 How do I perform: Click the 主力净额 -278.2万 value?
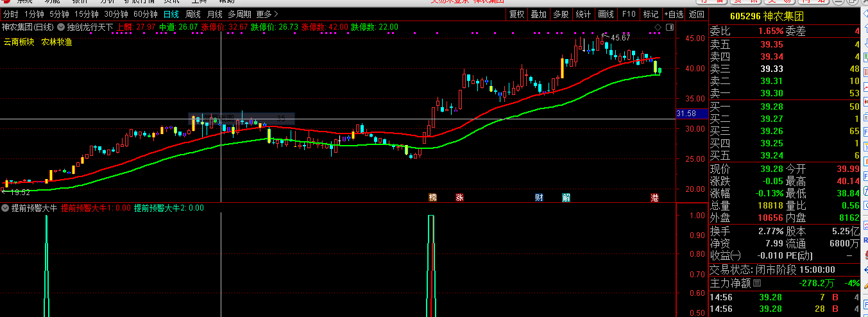point(817,283)
